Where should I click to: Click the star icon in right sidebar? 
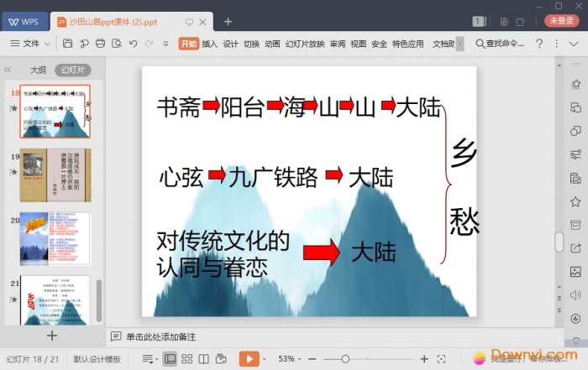[575, 202]
